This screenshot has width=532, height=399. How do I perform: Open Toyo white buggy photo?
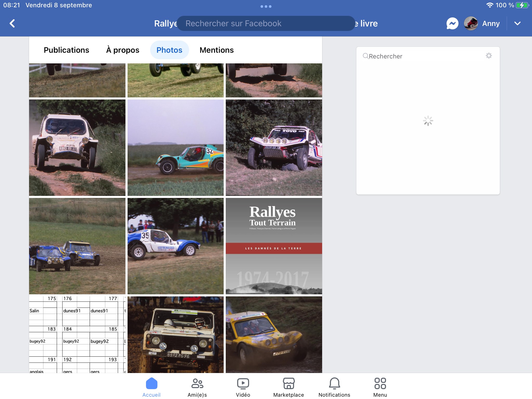pyautogui.click(x=274, y=148)
